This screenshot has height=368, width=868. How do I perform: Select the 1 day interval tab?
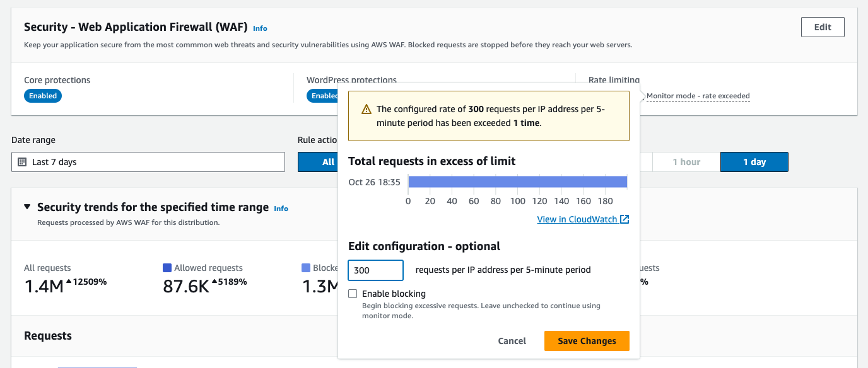coord(754,162)
